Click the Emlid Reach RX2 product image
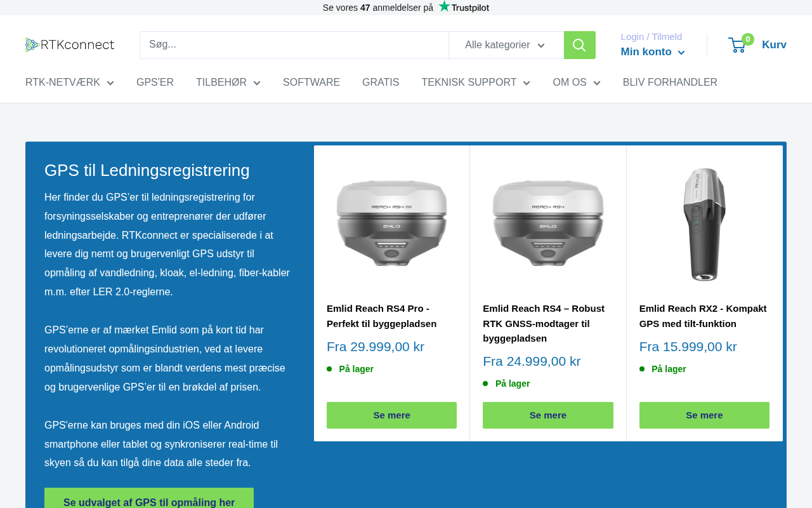This screenshot has width=812, height=508. tap(704, 224)
